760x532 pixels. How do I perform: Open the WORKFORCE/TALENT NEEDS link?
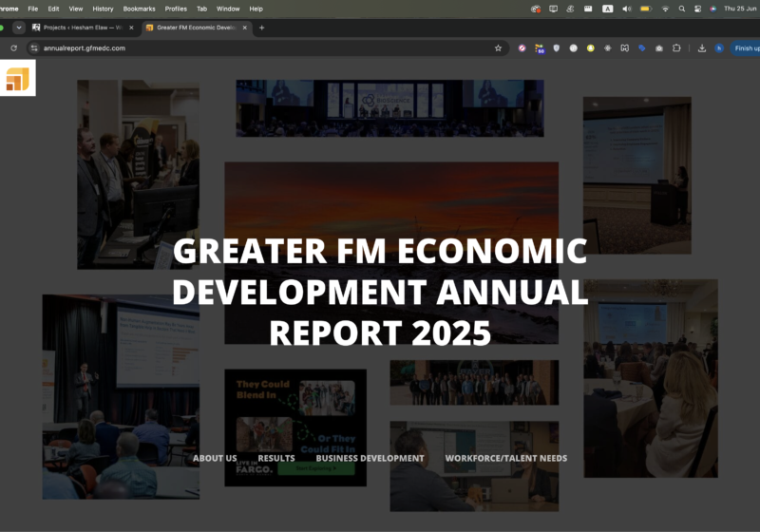[506, 458]
